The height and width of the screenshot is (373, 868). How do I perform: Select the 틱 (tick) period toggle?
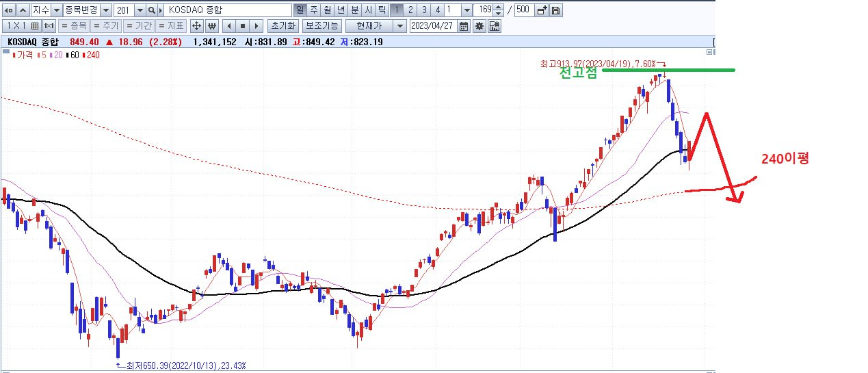[382, 10]
